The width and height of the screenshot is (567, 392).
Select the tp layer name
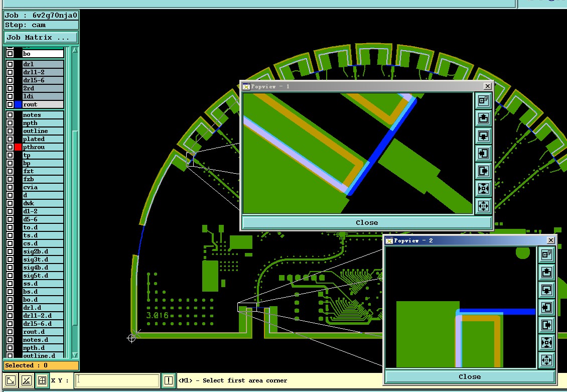(43, 155)
